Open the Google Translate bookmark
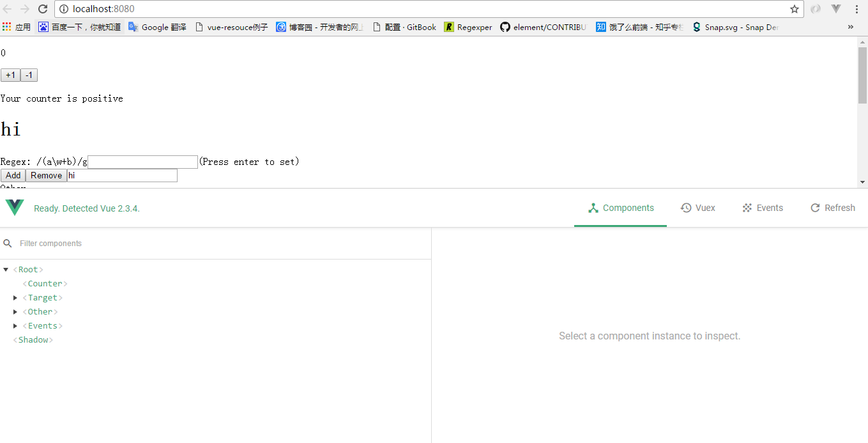868x443 pixels. 158,27
